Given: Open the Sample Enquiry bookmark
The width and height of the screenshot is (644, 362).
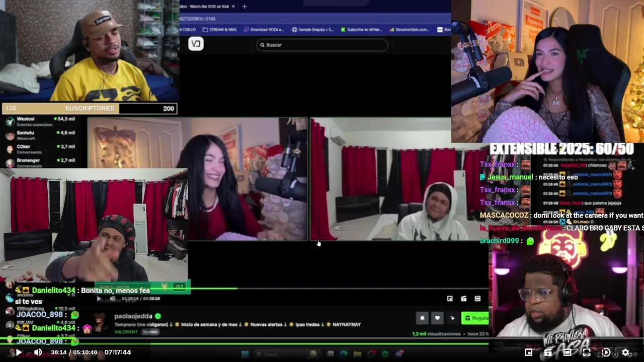Looking at the screenshot, I should (x=312, y=30).
